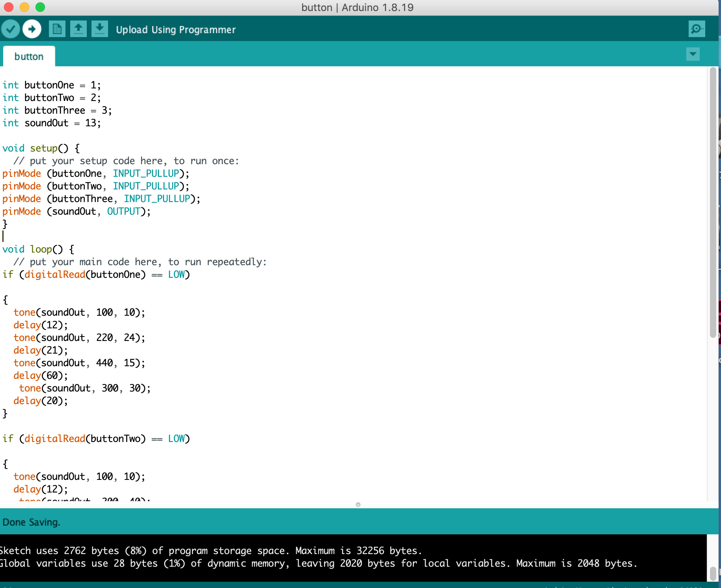Click the console output vertical scrollbar
The height and width of the screenshot is (588, 721).
click(x=713, y=573)
